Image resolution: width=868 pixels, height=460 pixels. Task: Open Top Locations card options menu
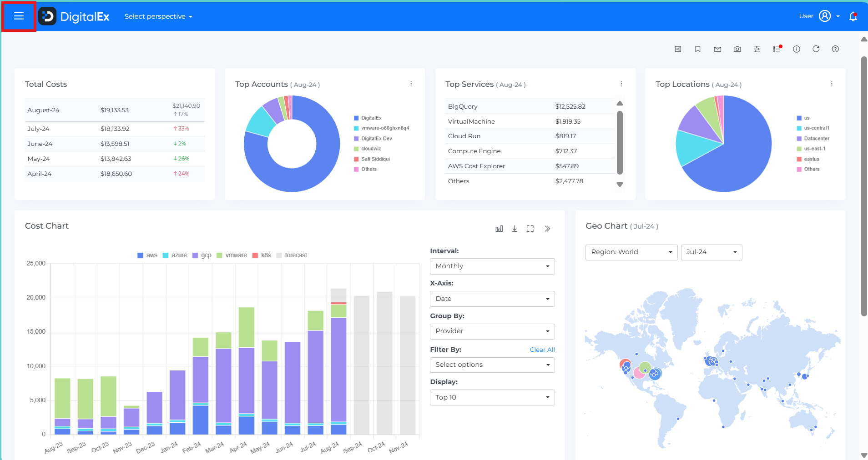point(832,84)
